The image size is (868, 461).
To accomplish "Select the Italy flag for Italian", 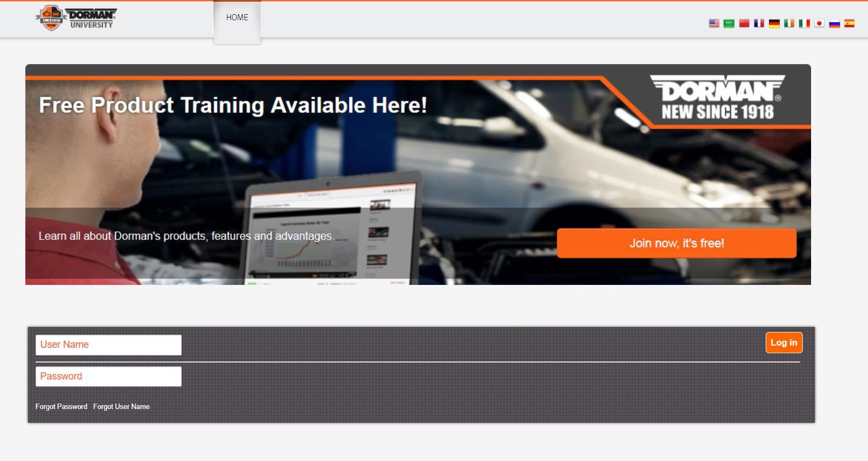I will [x=805, y=24].
